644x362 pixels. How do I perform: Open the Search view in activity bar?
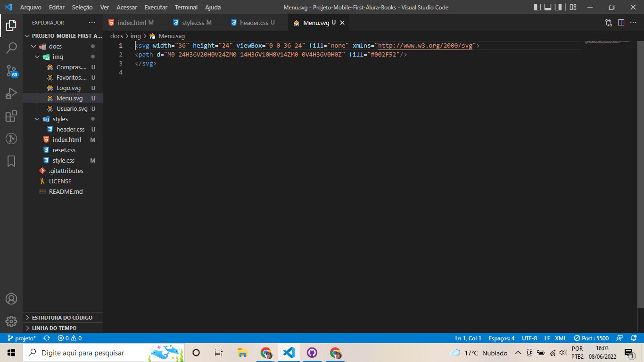[x=11, y=48]
